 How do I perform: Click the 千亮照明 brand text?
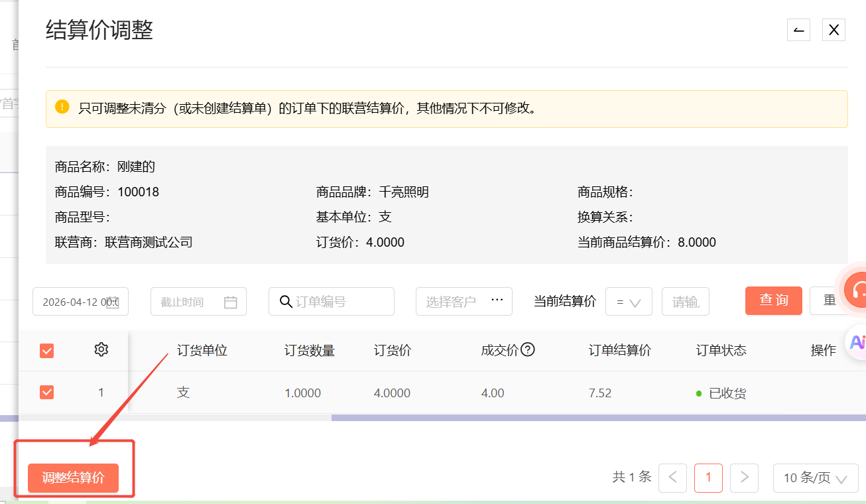pyautogui.click(x=404, y=192)
